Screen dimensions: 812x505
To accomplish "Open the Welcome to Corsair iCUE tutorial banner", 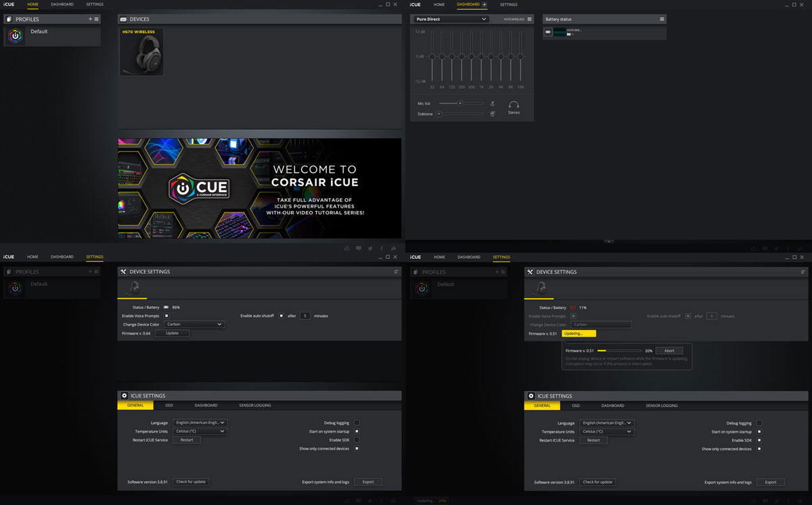I will click(x=259, y=188).
